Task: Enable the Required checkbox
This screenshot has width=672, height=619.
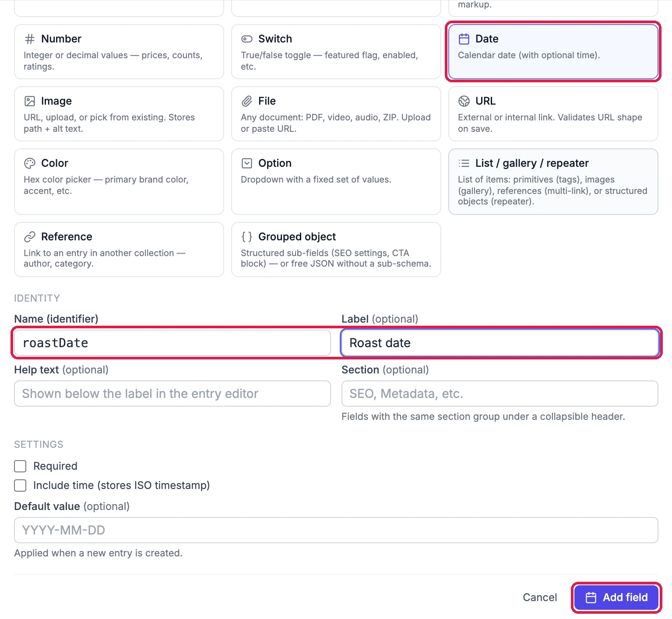Action: click(x=20, y=466)
